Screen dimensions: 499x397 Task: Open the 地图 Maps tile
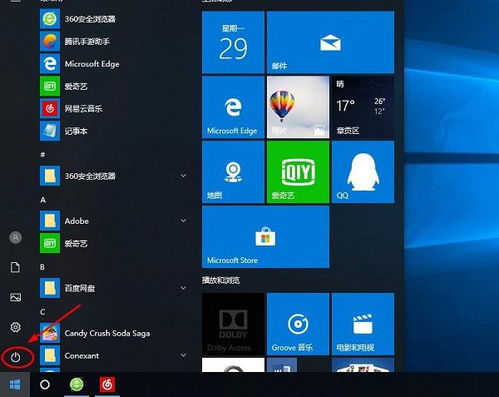pyautogui.click(x=233, y=172)
